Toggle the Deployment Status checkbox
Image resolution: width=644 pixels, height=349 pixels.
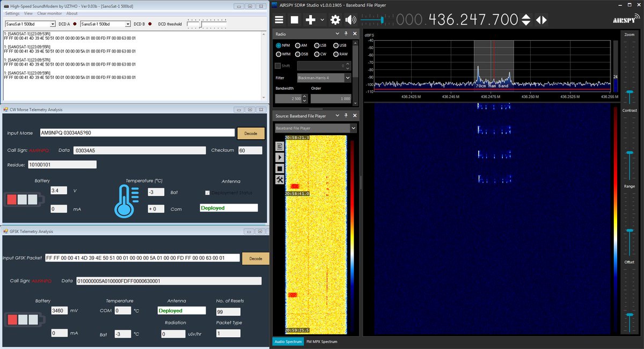(x=207, y=193)
